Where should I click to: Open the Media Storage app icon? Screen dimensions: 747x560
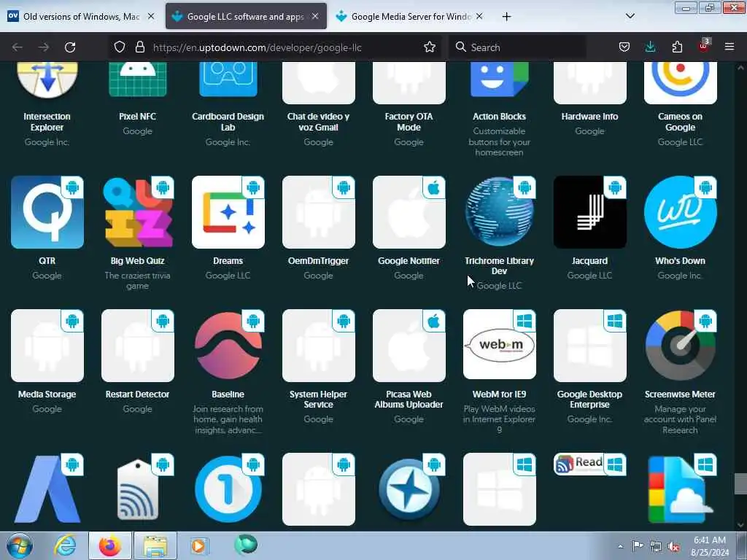[47, 346]
